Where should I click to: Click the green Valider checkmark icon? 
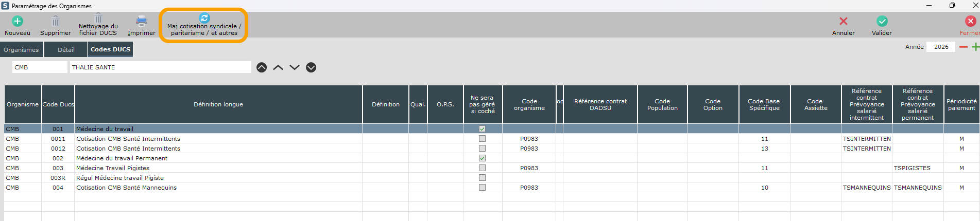click(x=882, y=22)
